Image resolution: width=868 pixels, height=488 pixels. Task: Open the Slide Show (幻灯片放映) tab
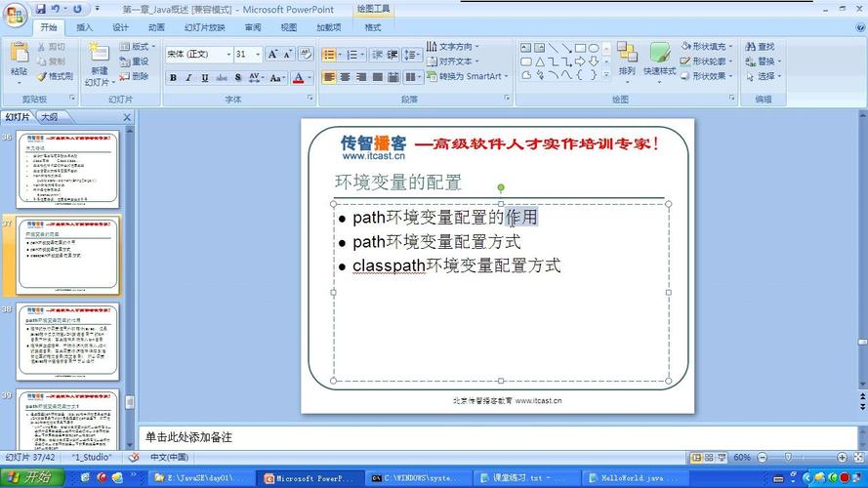pyautogui.click(x=205, y=27)
